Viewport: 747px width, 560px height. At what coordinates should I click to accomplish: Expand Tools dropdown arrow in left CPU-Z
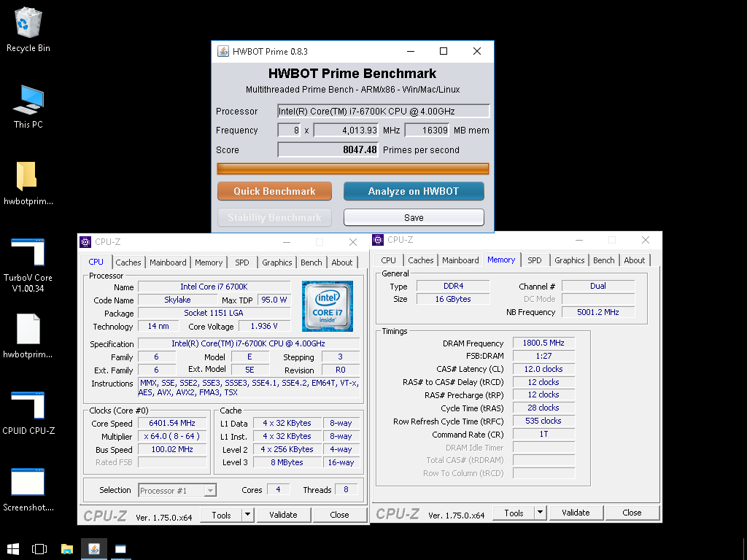point(248,515)
